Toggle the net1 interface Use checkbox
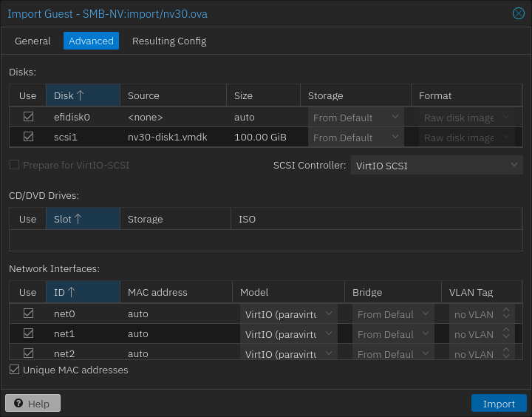The width and height of the screenshot is (532, 417). coord(28,333)
